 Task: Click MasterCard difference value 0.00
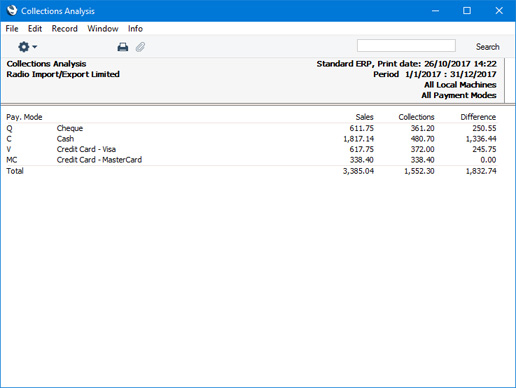488,160
